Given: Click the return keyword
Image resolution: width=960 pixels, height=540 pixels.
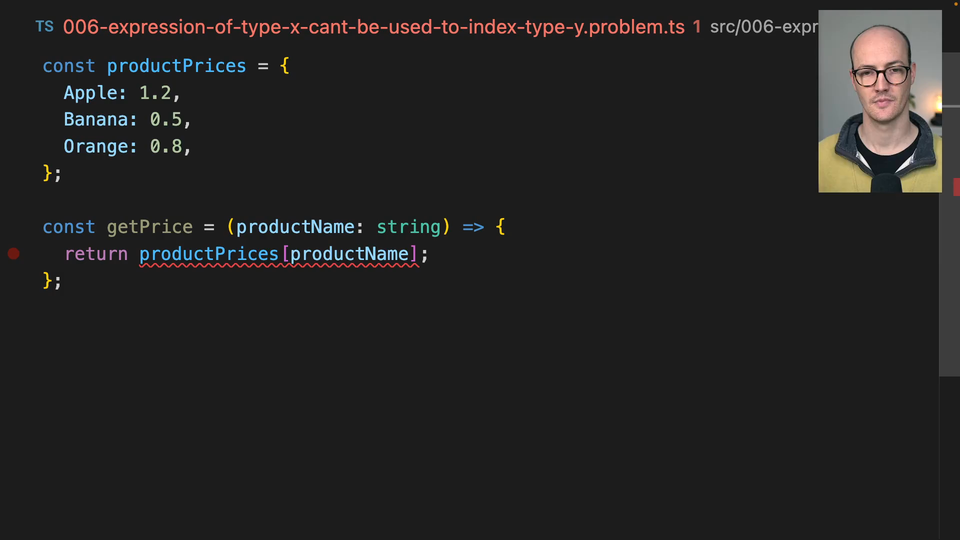Looking at the screenshot, I should [96, 254].
